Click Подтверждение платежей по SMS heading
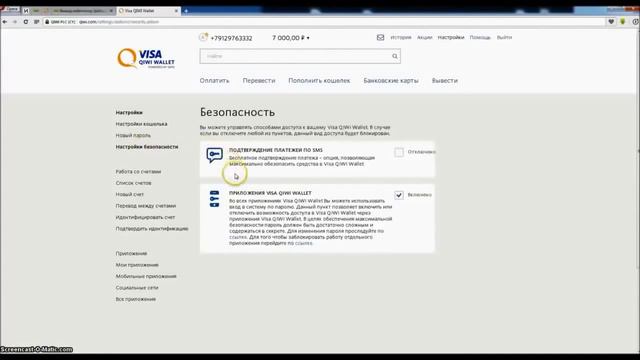This screenshot has height=360, width=640. click(x=276, y=150)
